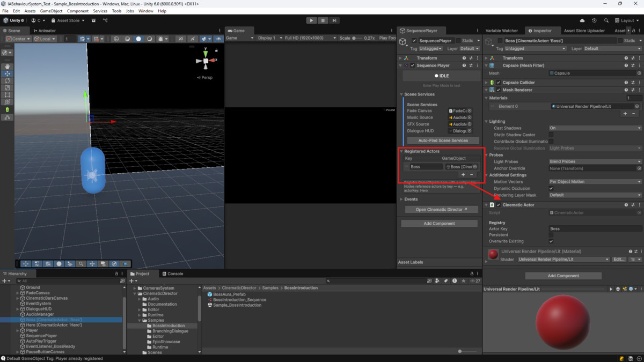Open Cast Shadows dropdown
Image resolution: width=644 pixels, height=362 pixels.
pyautogui.click(x=595, y=128)
